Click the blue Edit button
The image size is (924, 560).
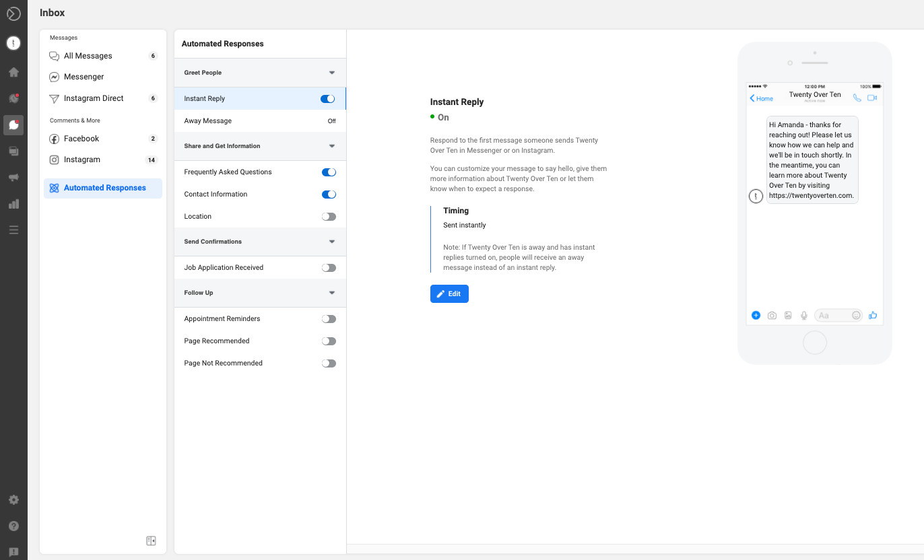click(449, 294)
